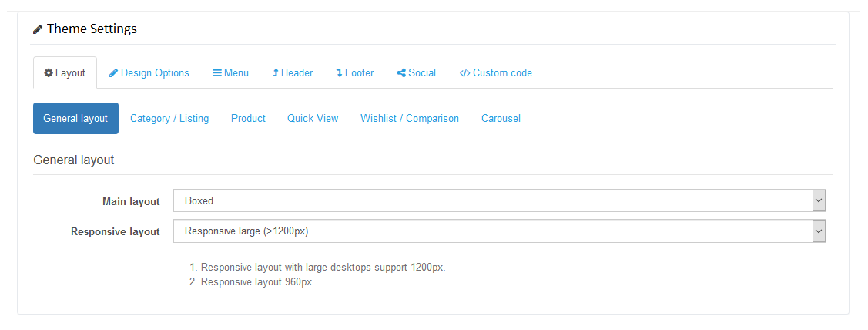Click the pencil icon on Design Options tab
Viewport: 868px width, 330px height.
(x=113, y=73)
